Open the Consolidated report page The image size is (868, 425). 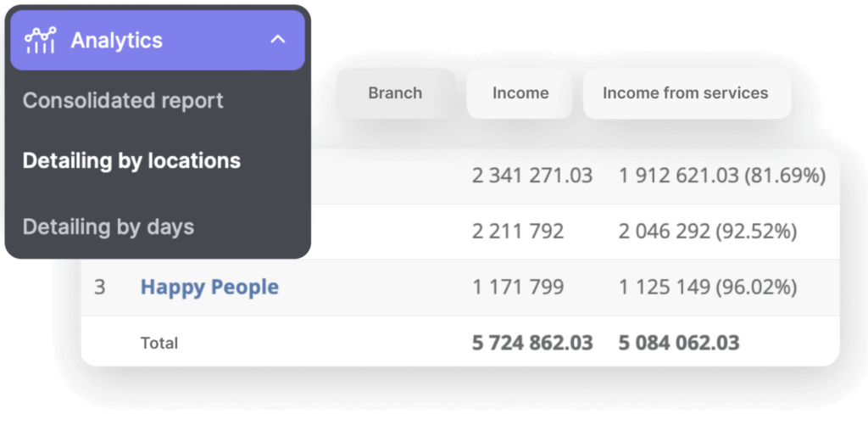click(x=123, y=101)
